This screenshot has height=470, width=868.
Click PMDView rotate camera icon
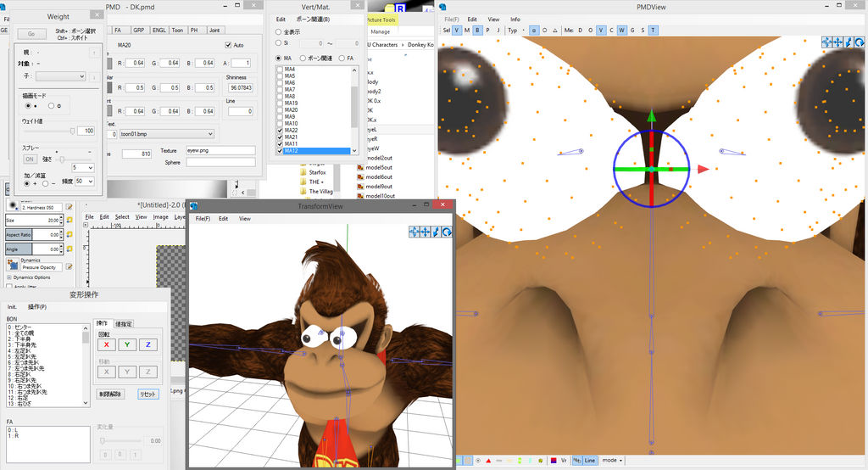pos(860,42)
